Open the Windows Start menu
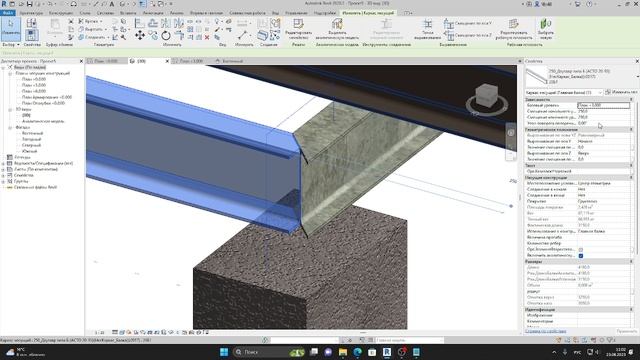This screenshot has width=640, height=360. 224,352
